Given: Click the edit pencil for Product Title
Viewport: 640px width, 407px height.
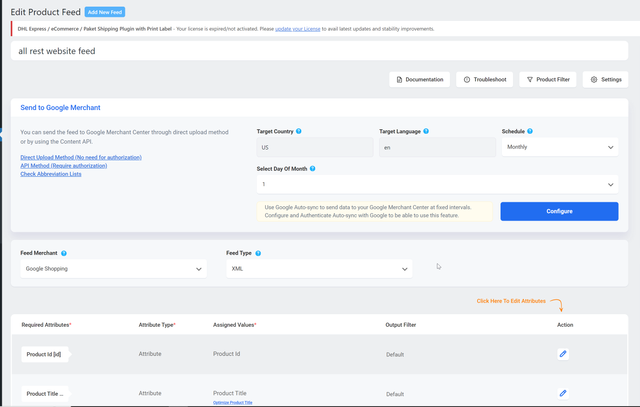Looking at the screenshot, I should pos(563,393).
